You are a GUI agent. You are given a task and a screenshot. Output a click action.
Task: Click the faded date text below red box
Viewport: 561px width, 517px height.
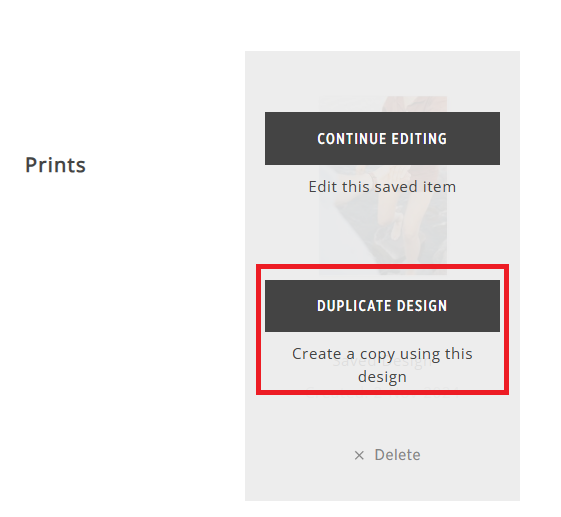(x=382, y=394)
